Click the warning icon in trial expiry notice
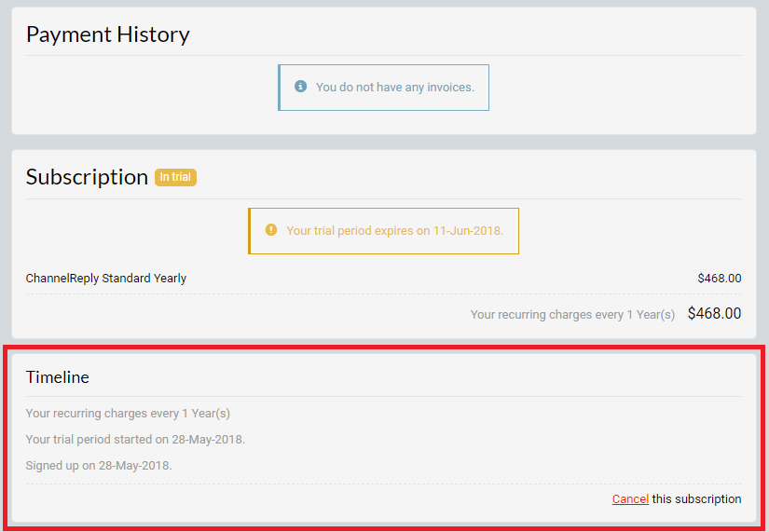Viewport: 769px width, 532px height. [x=270, y=230]
